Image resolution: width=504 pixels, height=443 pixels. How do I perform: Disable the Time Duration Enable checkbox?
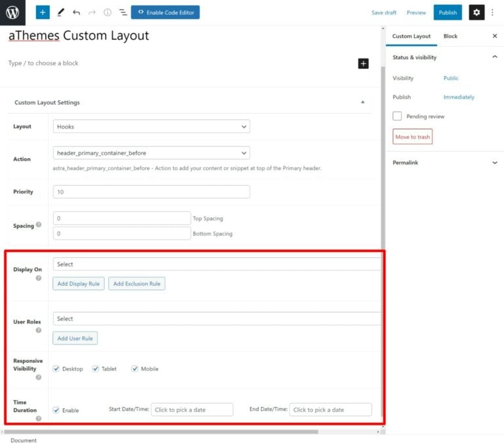click(x=56, y=410)
